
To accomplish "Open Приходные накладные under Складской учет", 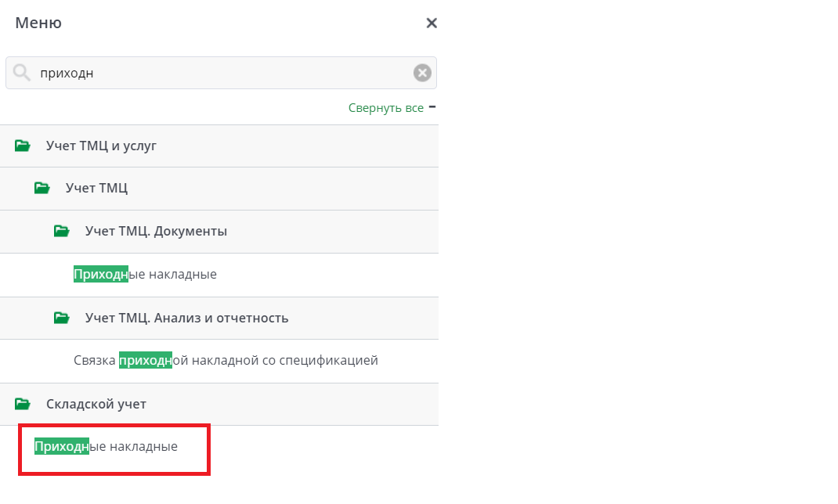I will tap(106, 447).
